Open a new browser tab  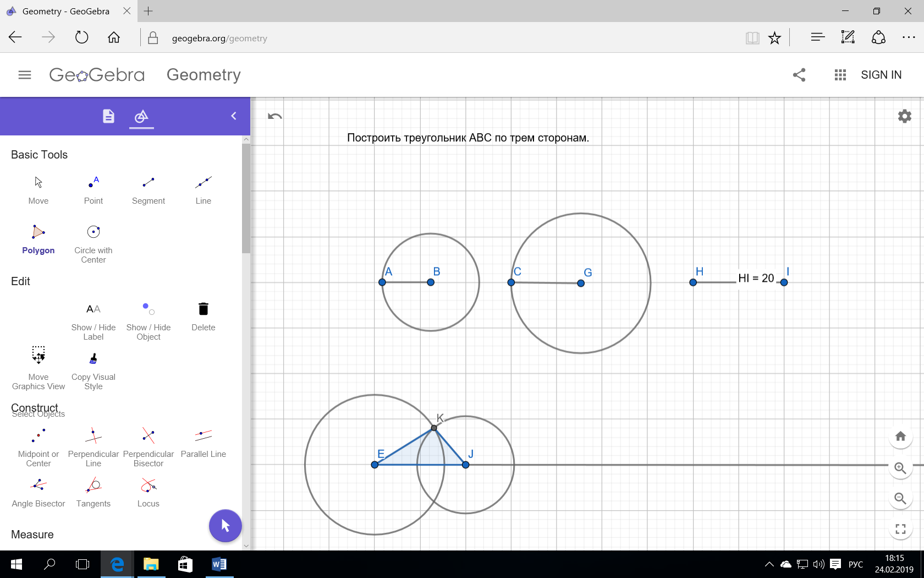(x=148, y=11)
